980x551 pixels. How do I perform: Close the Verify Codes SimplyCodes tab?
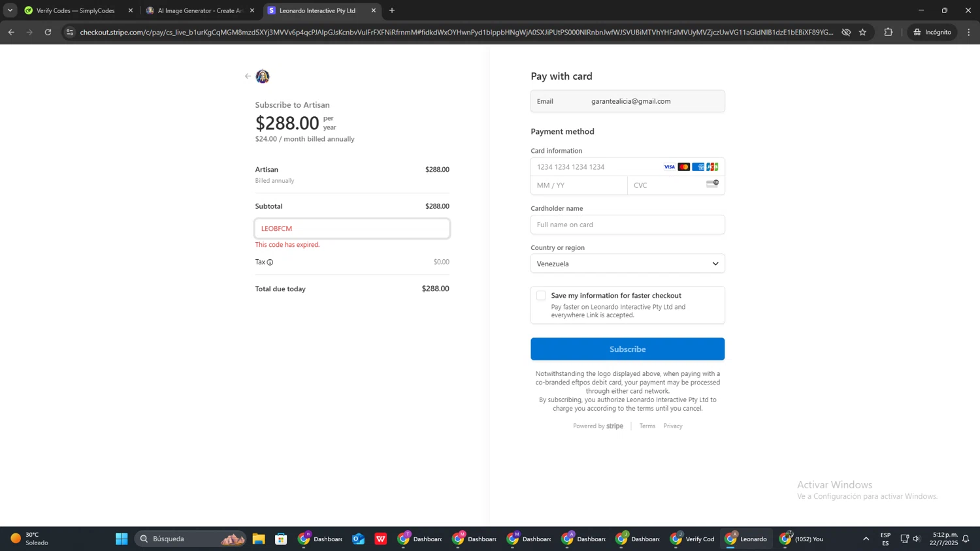(131, 10)
